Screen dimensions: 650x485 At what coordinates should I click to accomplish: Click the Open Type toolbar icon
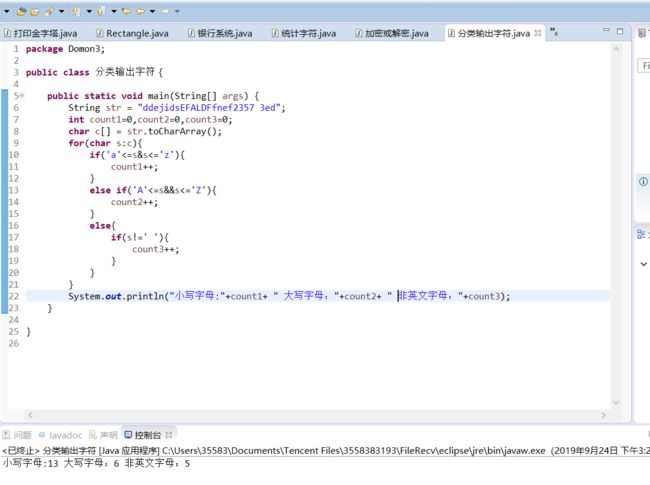click(x=21, y=12)
